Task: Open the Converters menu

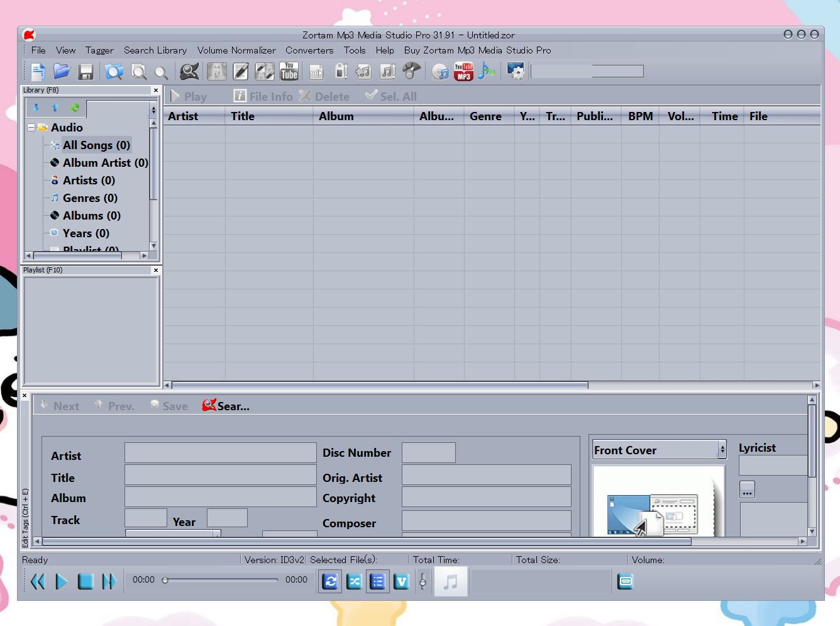Action: (309, 50)
